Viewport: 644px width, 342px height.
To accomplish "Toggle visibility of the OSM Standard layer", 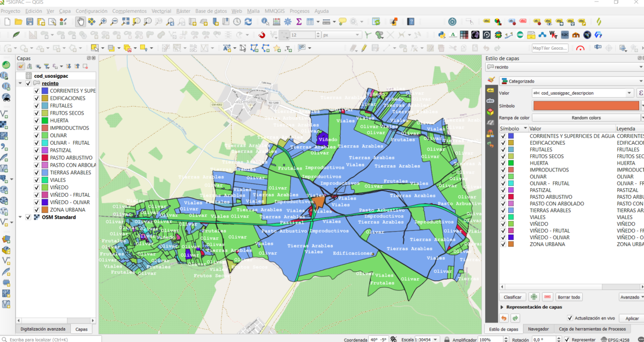I will [28, 217].
